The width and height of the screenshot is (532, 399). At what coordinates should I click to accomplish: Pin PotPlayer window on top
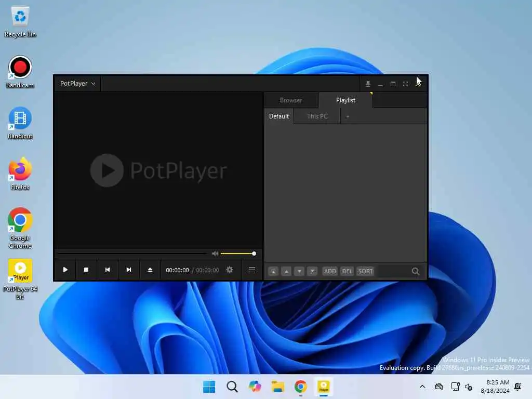[368, 84]
